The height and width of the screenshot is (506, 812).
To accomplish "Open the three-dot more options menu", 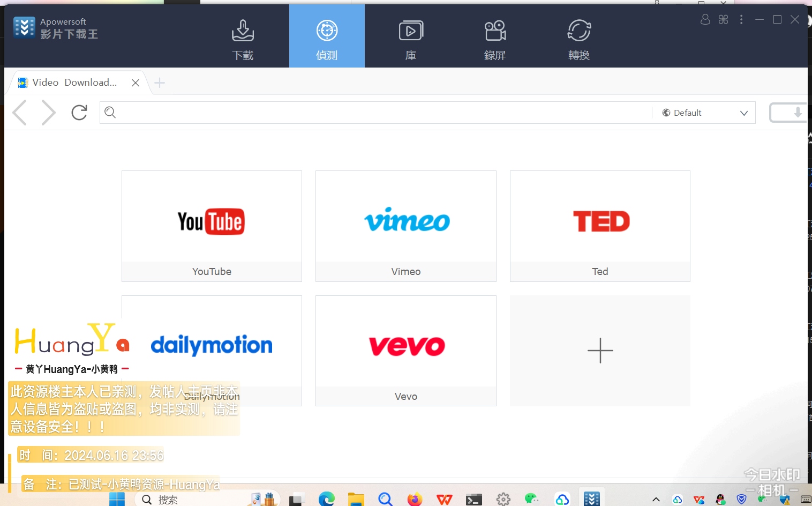I will click(741, 19).
